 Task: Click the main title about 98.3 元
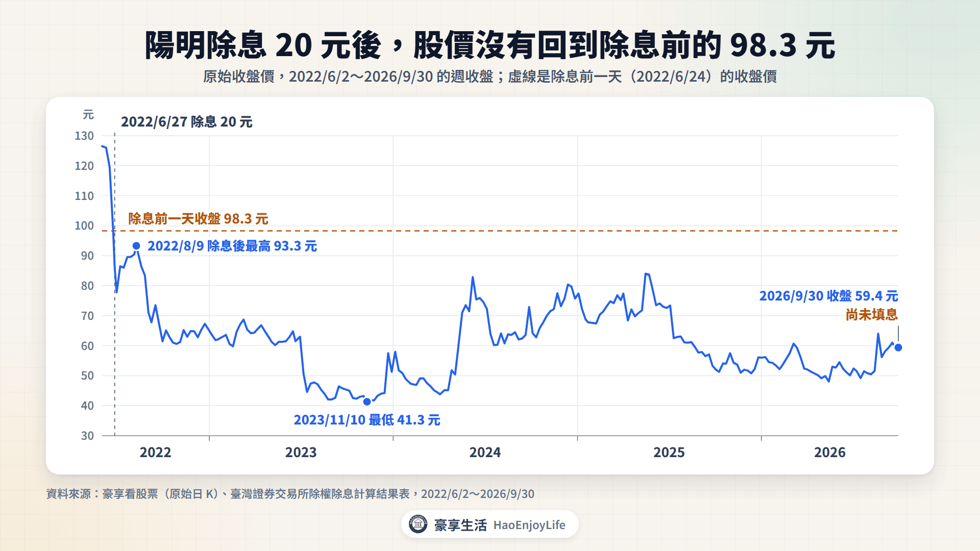coord(490,45)
